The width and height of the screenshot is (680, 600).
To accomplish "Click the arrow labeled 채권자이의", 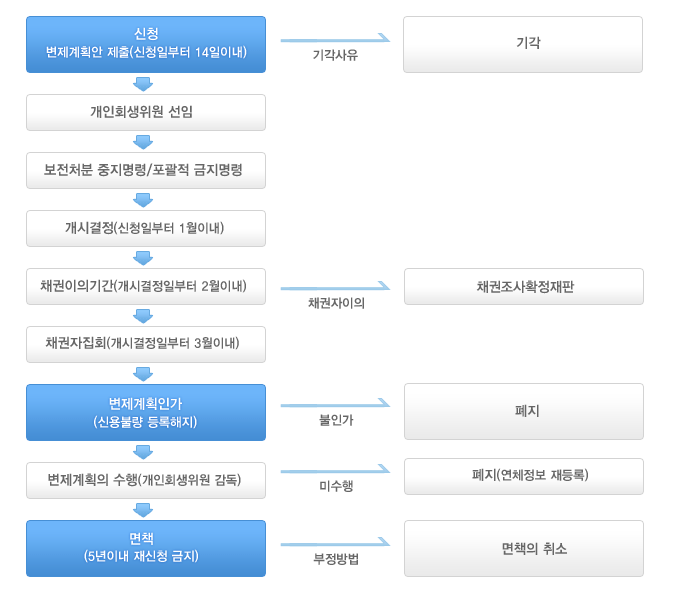I will [x=335, y=286].
